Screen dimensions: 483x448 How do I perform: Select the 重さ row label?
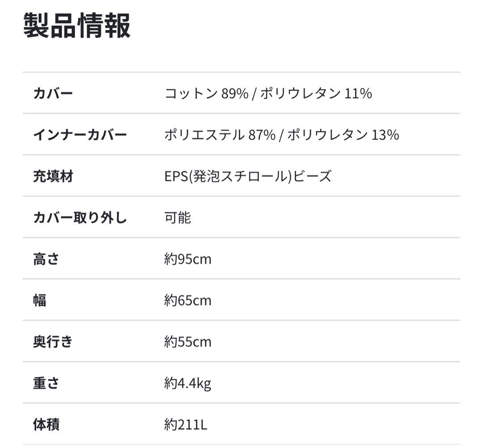(46, 383)
